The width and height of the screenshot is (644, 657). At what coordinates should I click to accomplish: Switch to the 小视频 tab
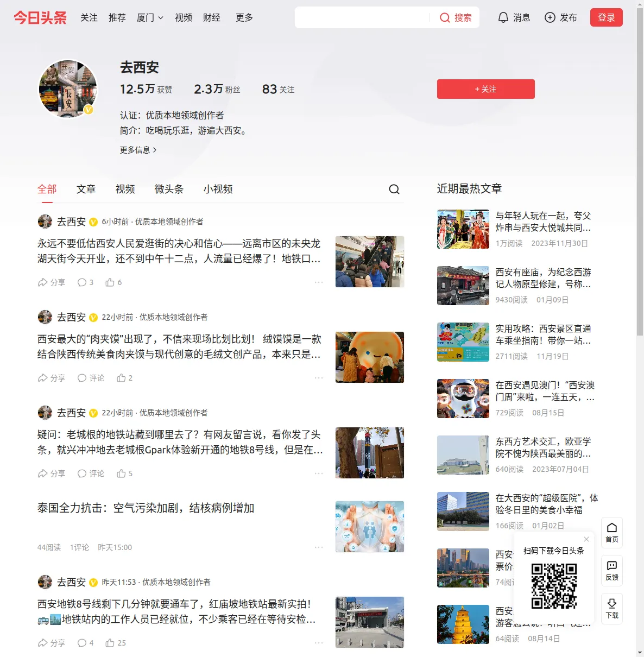tap(218, 189)
